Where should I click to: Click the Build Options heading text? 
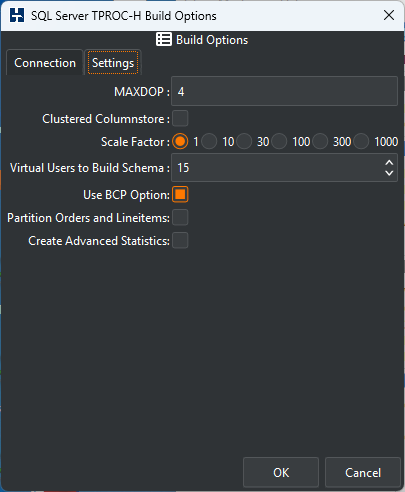[x=212, y=40]
